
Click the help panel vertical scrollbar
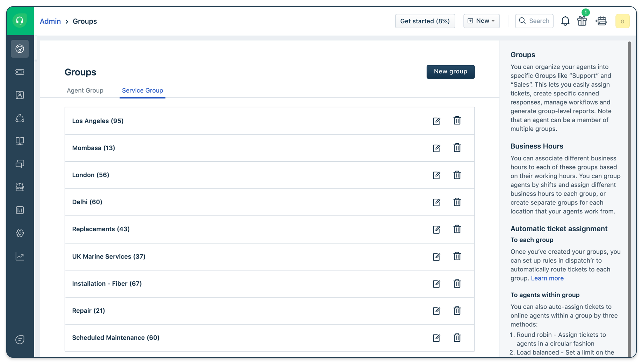tap(629, 196)
